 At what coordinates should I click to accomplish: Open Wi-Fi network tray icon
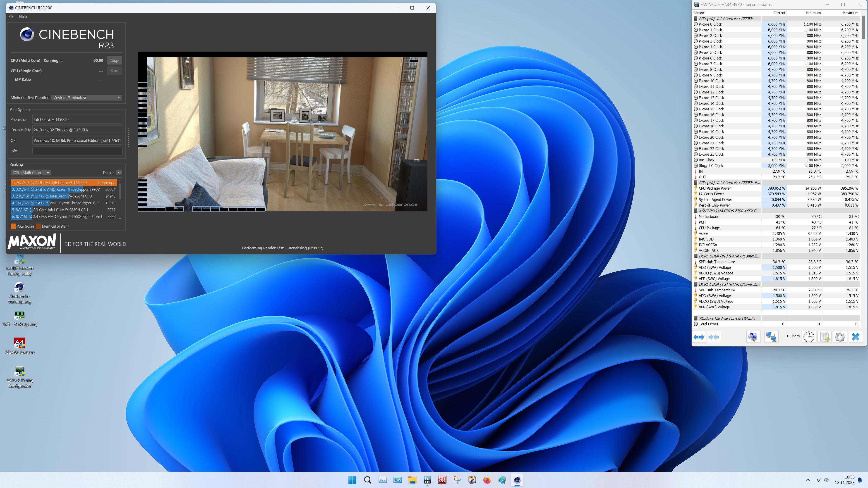(818, 480)
